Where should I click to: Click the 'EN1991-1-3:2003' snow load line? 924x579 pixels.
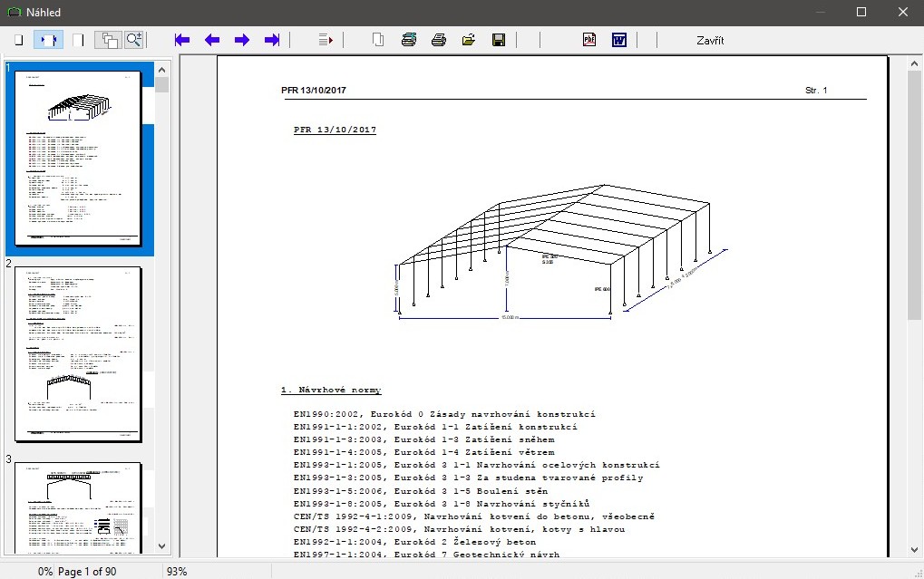pyautogui.click(x=423, y=439)
